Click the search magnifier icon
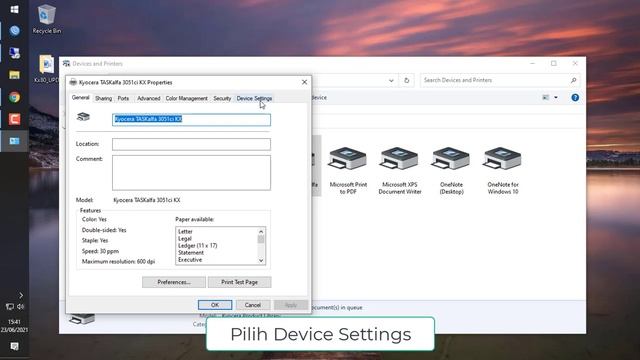 [573, 80]
